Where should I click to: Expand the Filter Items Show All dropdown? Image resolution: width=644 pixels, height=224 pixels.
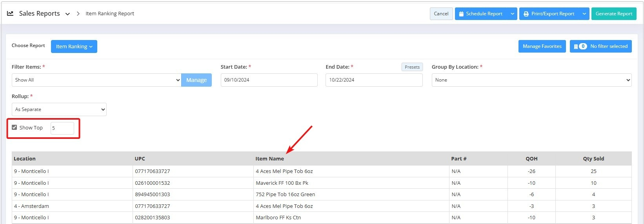pyautogui.click(x=96, y=80)
